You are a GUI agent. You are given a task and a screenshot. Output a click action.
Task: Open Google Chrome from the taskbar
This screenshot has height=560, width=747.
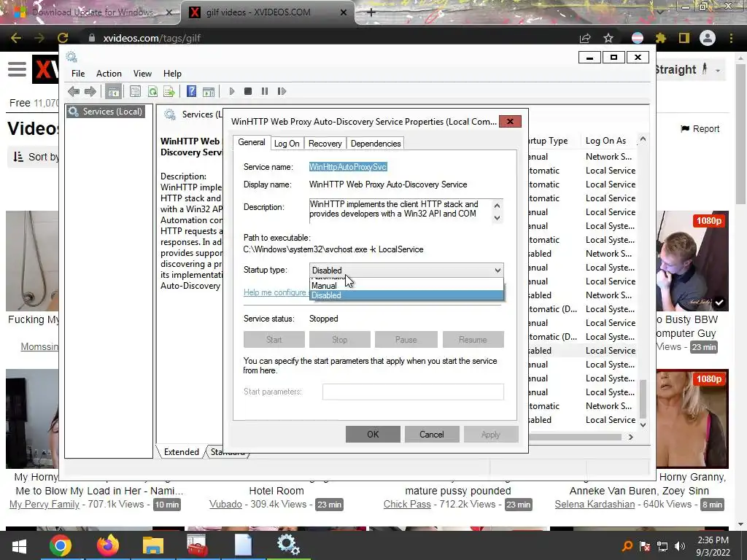[60, 545]
